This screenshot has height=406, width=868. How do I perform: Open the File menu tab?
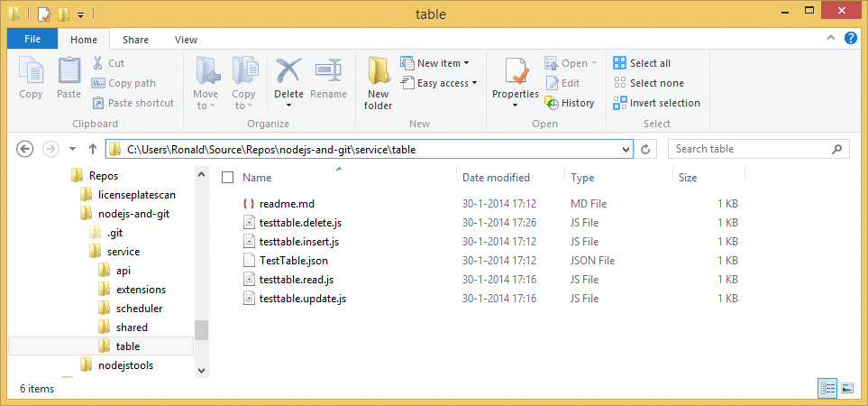(x=32, y=40)
